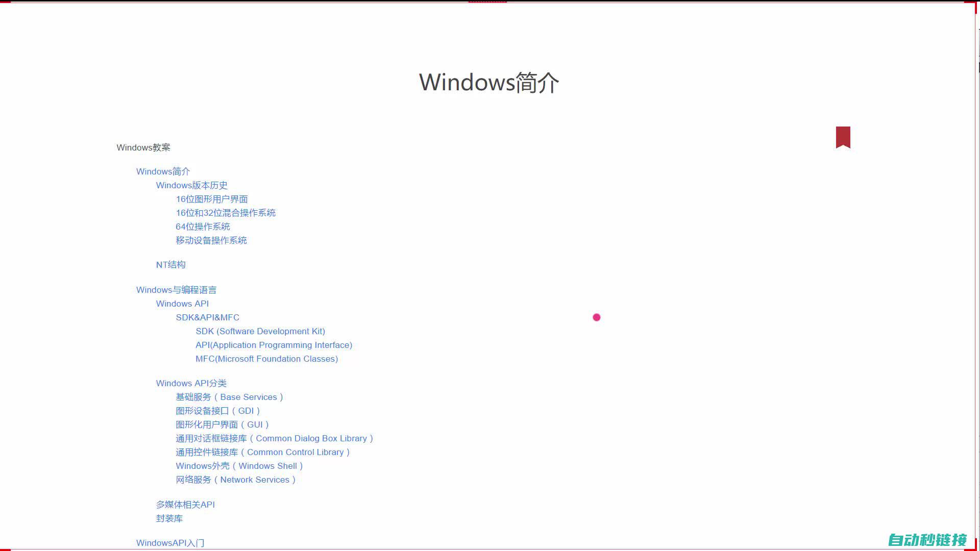
Task: Click Common Control Library link
Action: click(x=263, y=452)
